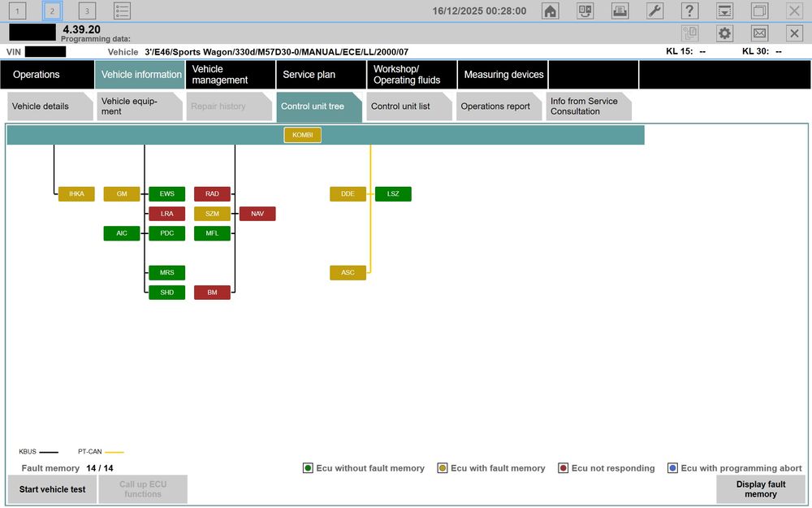Switch to Vehicle equipment subtab
This screenshot has width=812, height=508.
(x=140, y=106)
